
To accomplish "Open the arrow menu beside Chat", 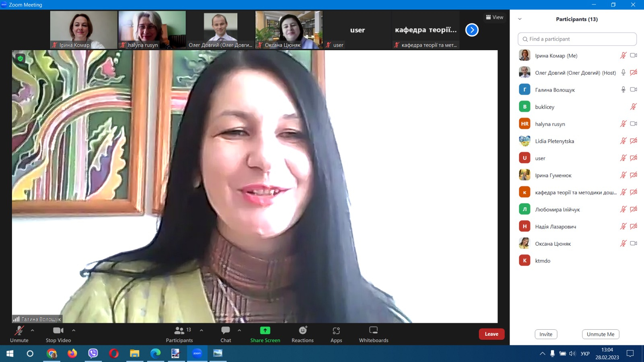I will (x=239, y=330).
